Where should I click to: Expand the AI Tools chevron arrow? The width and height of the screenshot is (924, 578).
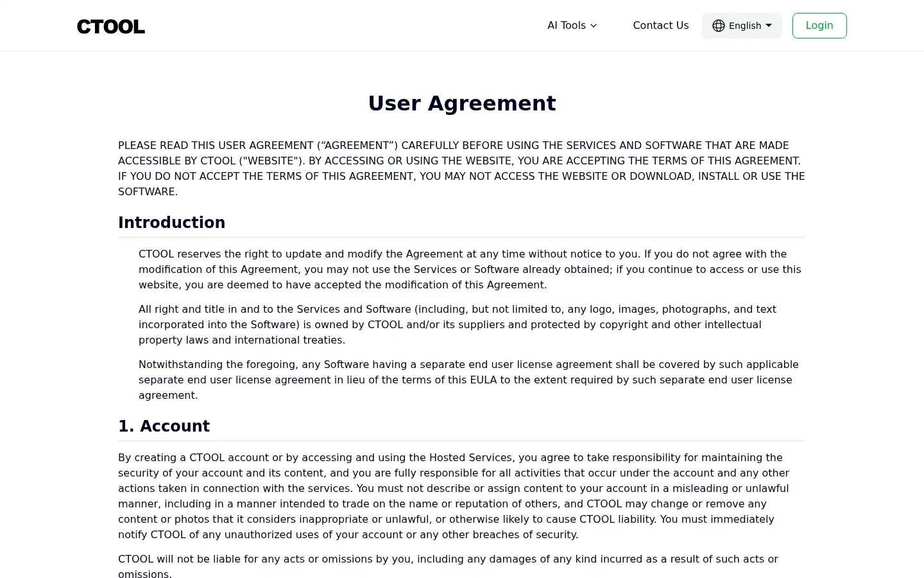[594, 26]
